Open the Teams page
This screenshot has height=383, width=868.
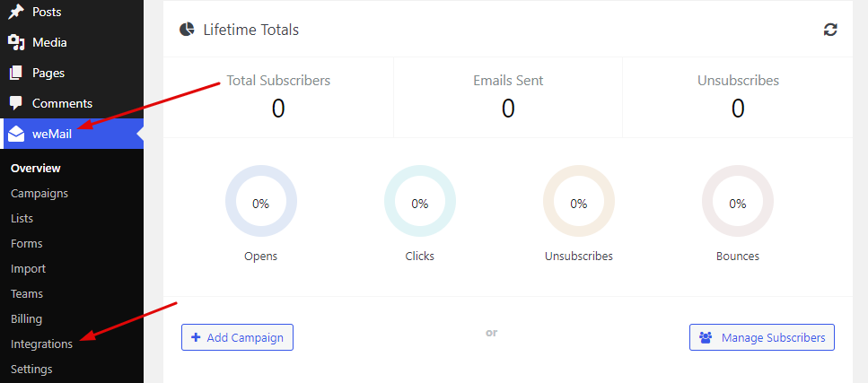(27, 293)
